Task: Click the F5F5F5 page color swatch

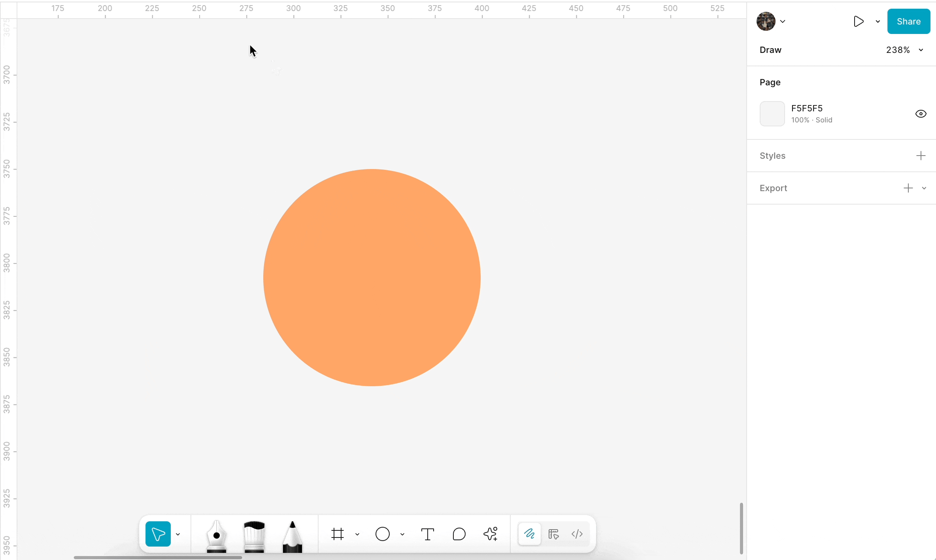Action: (772, 114)
